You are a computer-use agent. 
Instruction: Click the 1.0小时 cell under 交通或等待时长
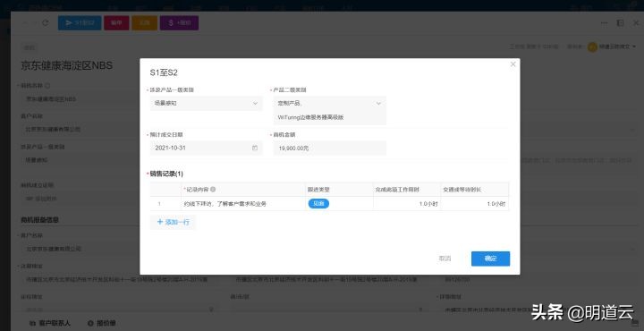pos(474,204)
